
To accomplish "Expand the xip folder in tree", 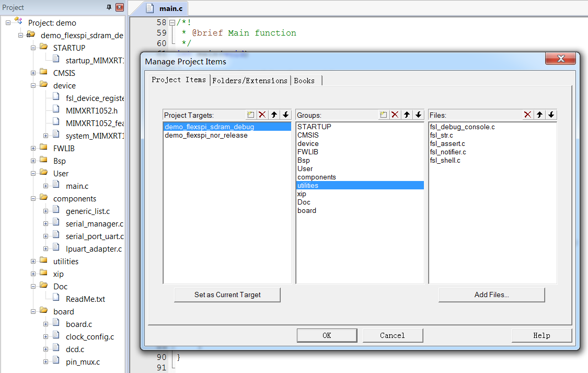I will click(33, 274).
